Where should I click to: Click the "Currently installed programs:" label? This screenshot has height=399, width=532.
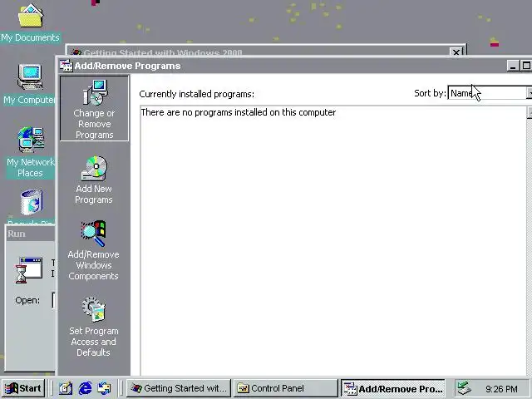coord(196,94)
